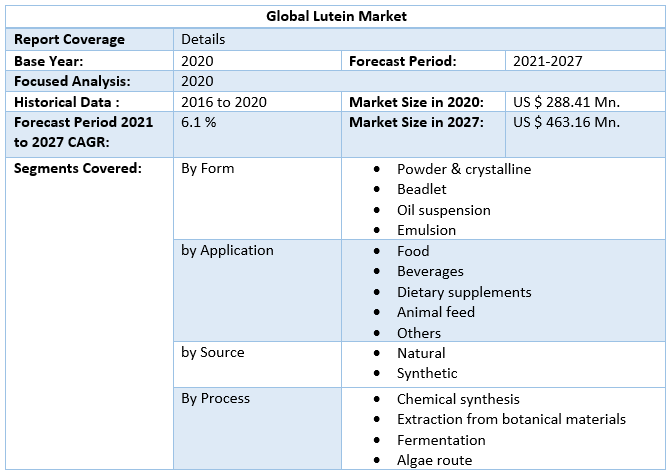Select the 'US $ 288.41 Mn.' market size value
Image resolution: width=669 pixels, height=473 pixels.
tap(566, 102)
